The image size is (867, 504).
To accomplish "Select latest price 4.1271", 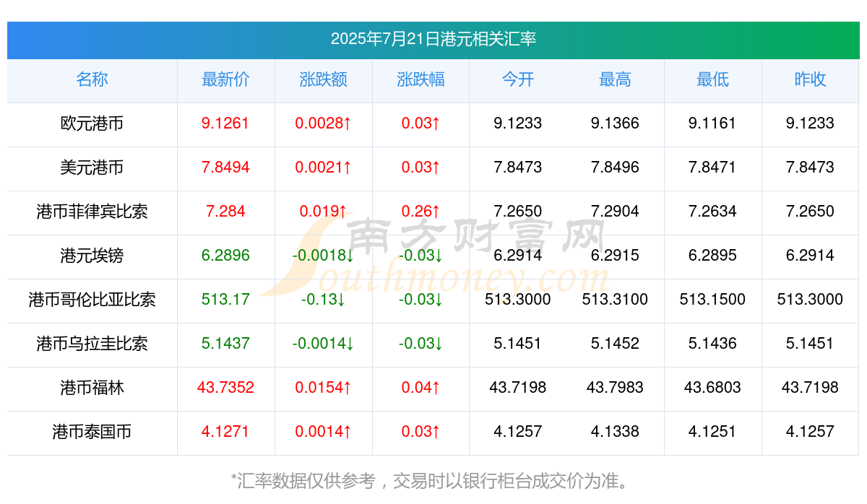I will coord(225,432).
